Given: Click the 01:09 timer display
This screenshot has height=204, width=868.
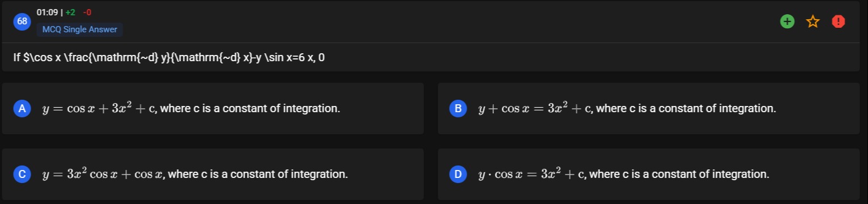Looking at the screenshot, I should pos(47,12).
